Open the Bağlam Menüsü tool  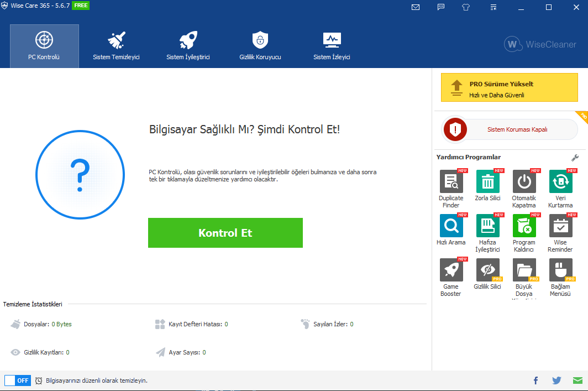click(x=560, y=278)
